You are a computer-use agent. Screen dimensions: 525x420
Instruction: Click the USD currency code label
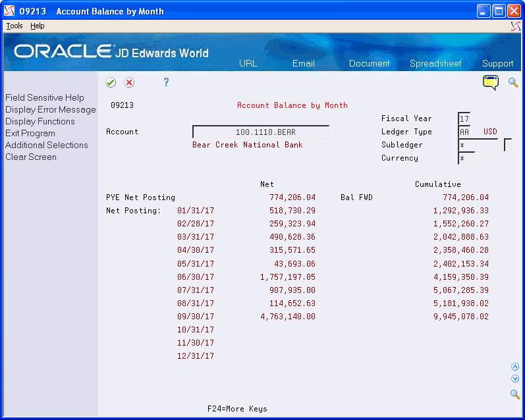(490, 132)
